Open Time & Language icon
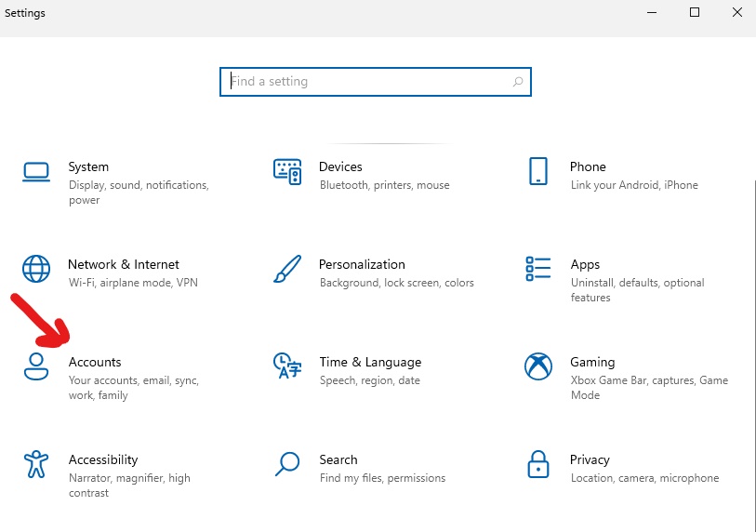The image size is (756, 532). [x=287, y=366]
